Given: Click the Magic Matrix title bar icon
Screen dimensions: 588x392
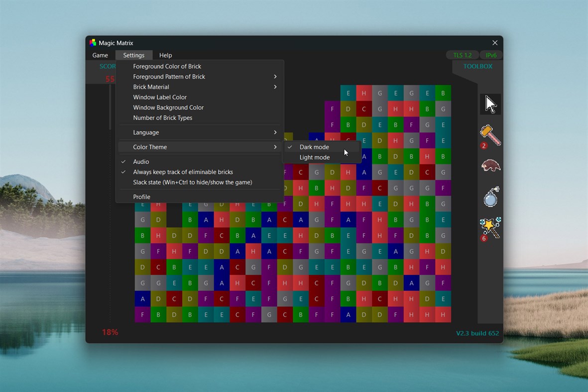Looking at the screenshot, I should (92, 42).
